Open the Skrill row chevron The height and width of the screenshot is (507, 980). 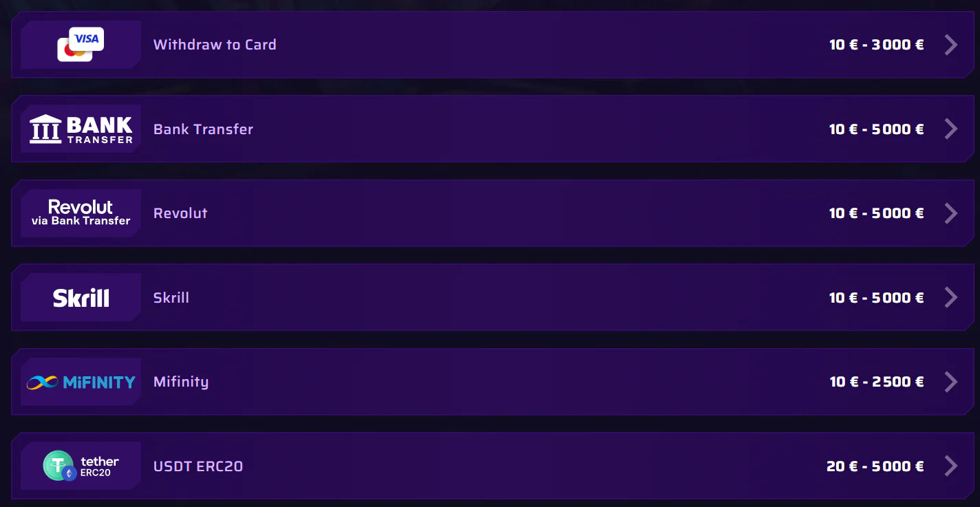[951, 297]
